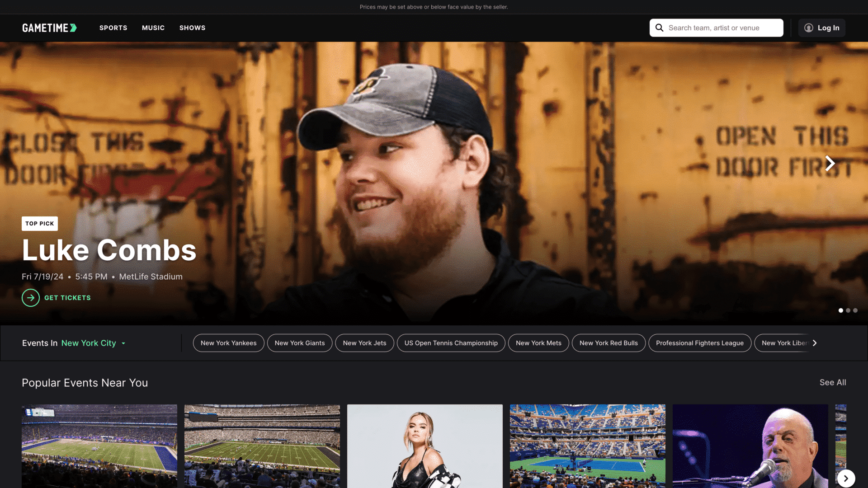This screenshot has height=488, width=868.
Task: Advance hero carousel with right chevron
Action: 830,163
